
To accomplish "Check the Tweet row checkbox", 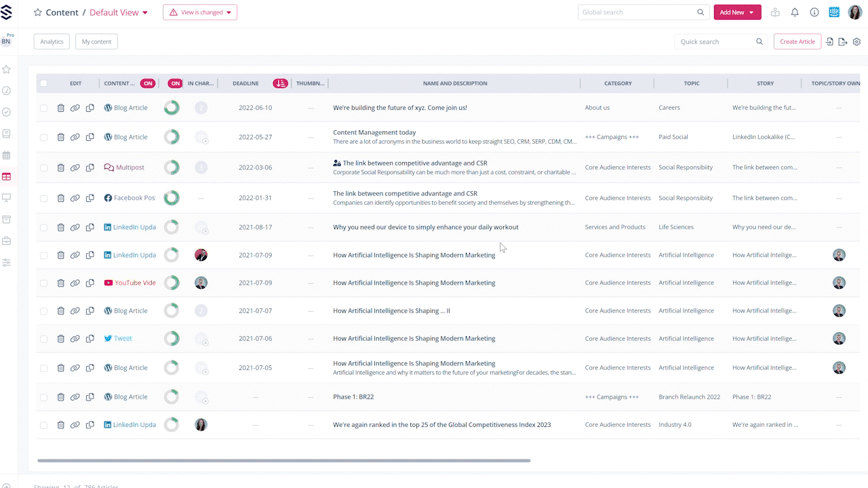I will coord(44,339).
